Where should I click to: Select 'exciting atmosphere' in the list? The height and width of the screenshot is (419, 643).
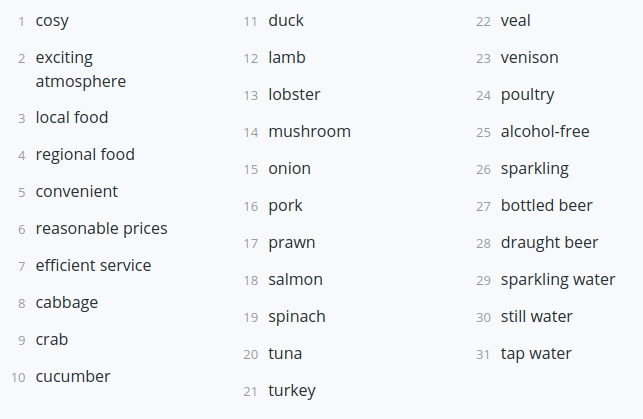[81, 69]
